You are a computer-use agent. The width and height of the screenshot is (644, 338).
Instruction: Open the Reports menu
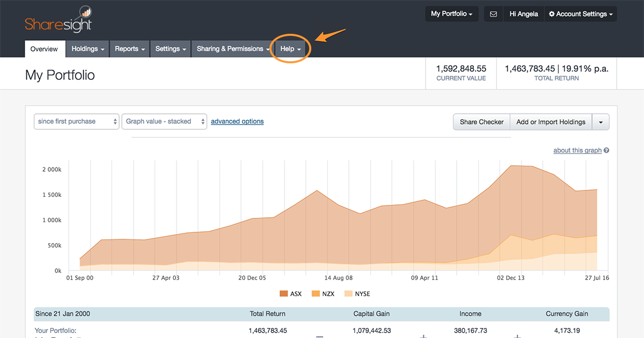click(130, 49)
